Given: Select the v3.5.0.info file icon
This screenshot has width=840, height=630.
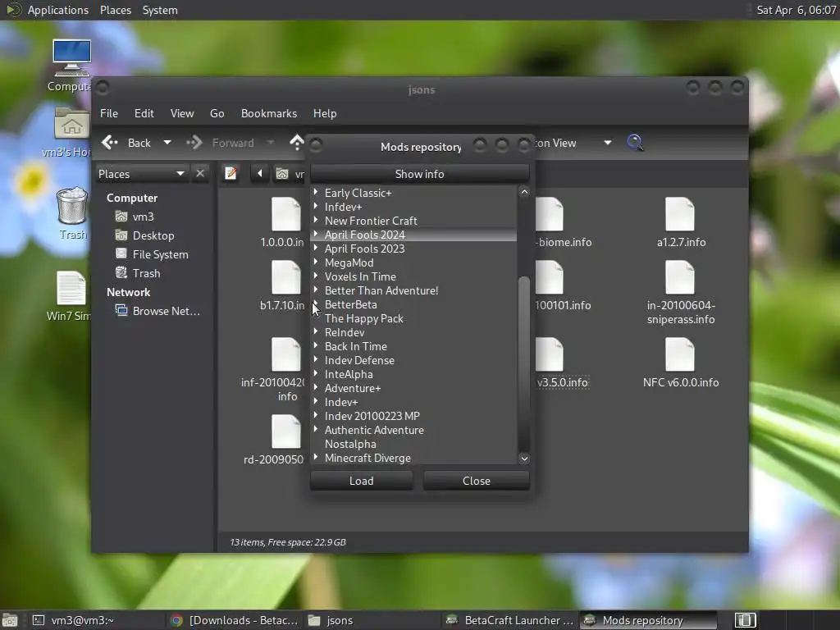Looking at the screenshot, I should 550,354.
